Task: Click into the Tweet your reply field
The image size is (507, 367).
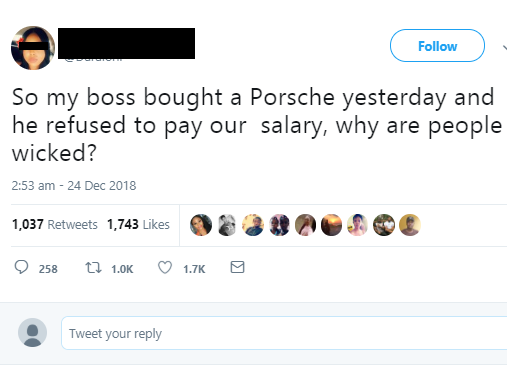Action: point(284,333)
